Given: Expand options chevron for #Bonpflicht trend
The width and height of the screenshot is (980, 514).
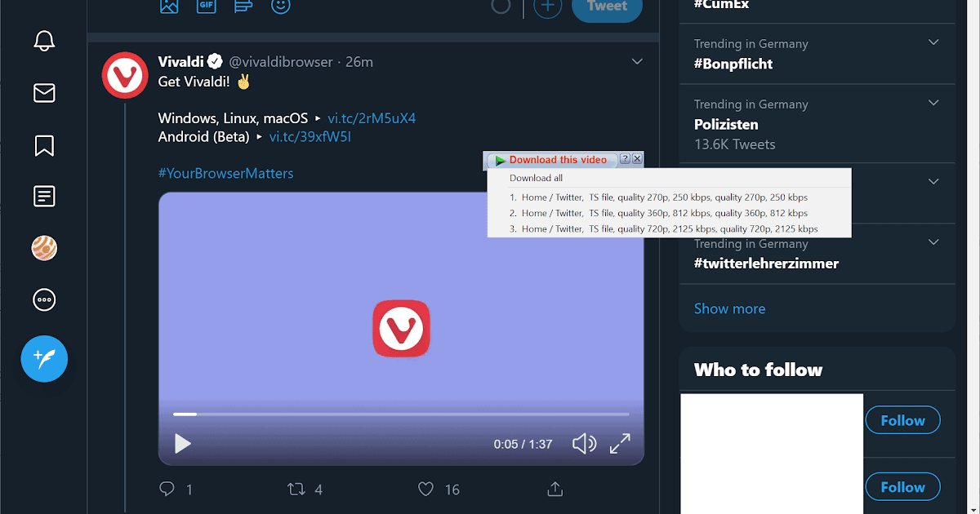Looking at the screenshot, I should click(x=934, y=42).
